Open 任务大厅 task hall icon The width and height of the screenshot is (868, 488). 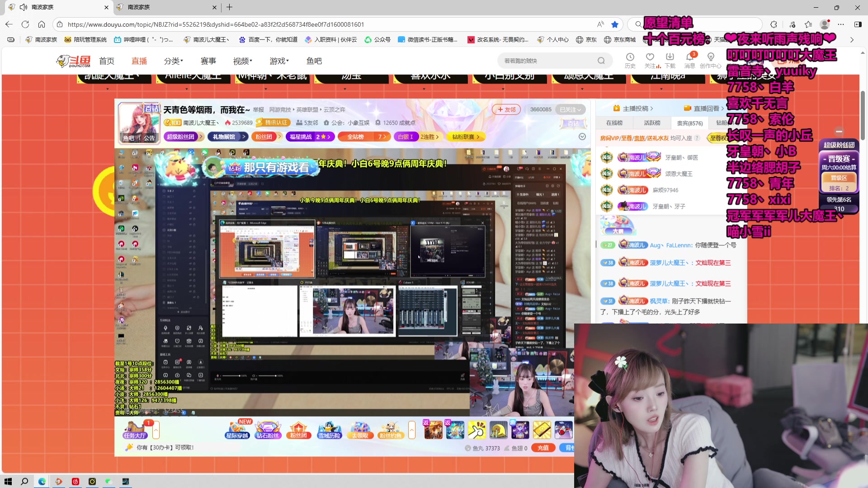point(135,430)
